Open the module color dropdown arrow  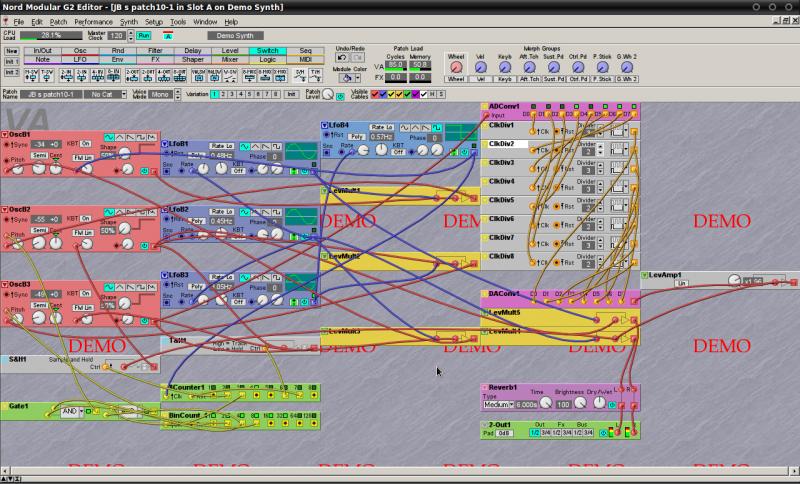[x=358, y=78]
